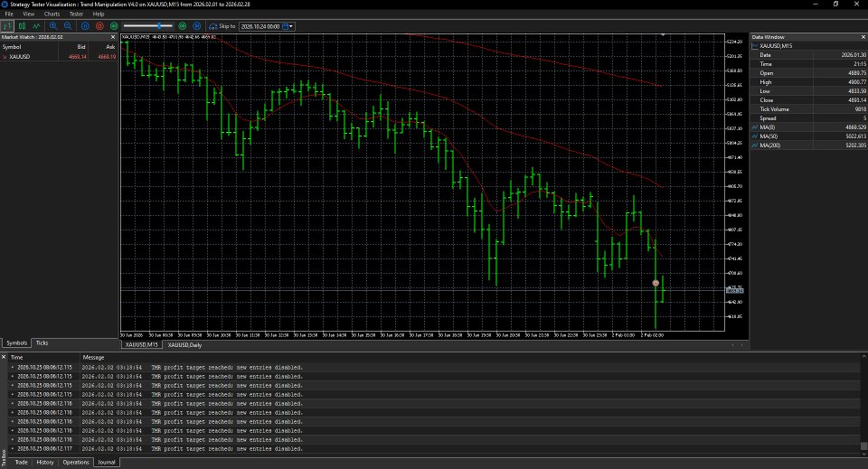This screenshot has width=868, height=469.
Task: Open the Operations tab in Toolbox
Action: (x=76, y=463)
